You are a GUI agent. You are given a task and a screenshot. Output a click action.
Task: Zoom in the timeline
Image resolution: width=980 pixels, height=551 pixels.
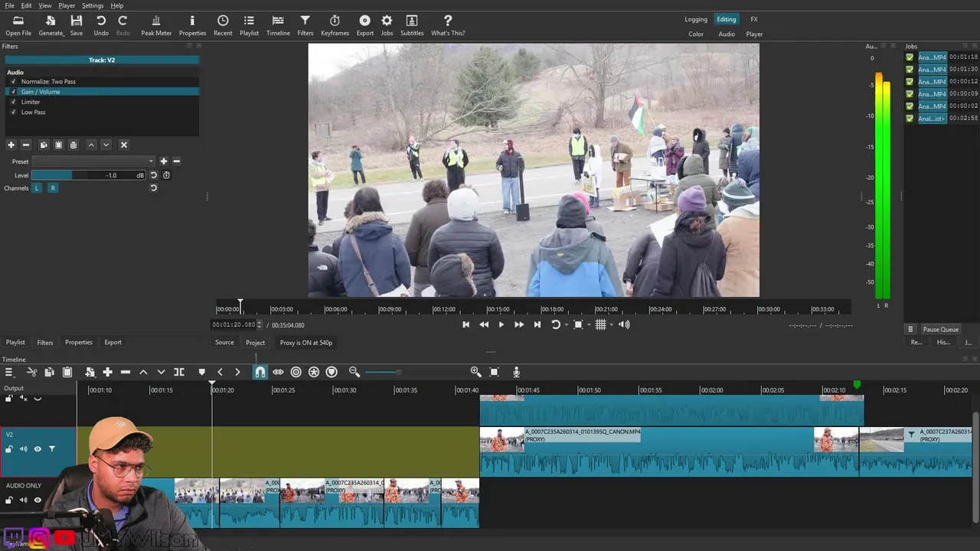click(475, 372)
